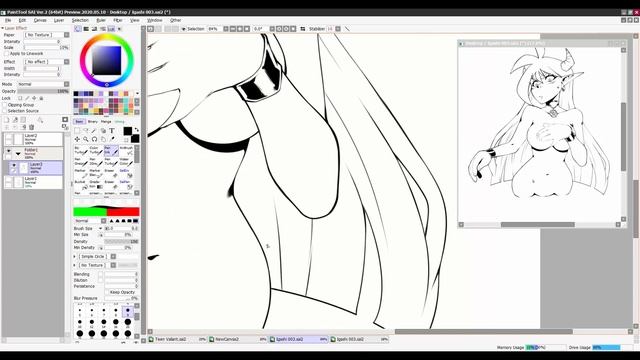Click the foreground black color swatch
640x360 pixels.
tap(128, 131)
